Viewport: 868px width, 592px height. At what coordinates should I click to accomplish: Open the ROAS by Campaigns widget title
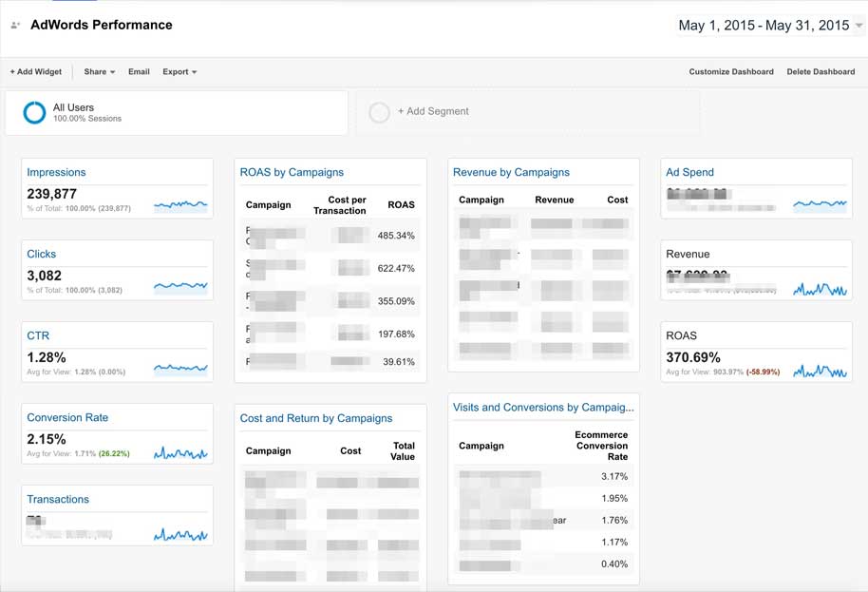coord(292,172)
